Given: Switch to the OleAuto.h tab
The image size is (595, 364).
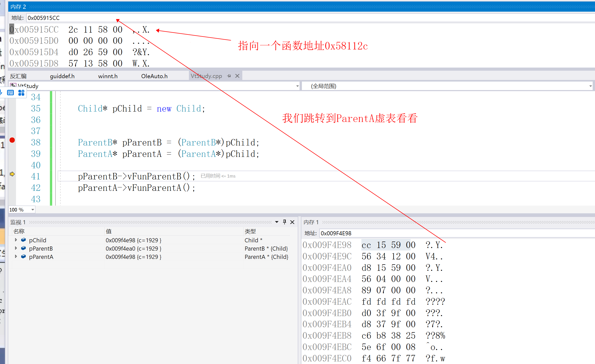Looking at the screenshot, I should coord(154,76).
